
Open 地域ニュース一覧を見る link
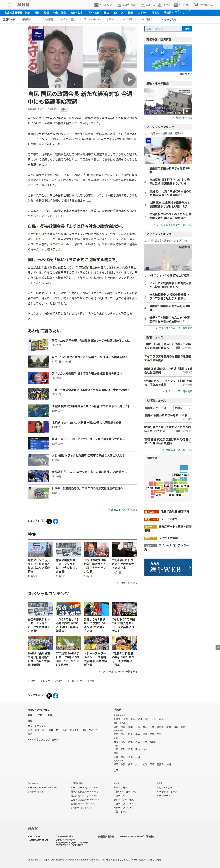tap(179, 450)
